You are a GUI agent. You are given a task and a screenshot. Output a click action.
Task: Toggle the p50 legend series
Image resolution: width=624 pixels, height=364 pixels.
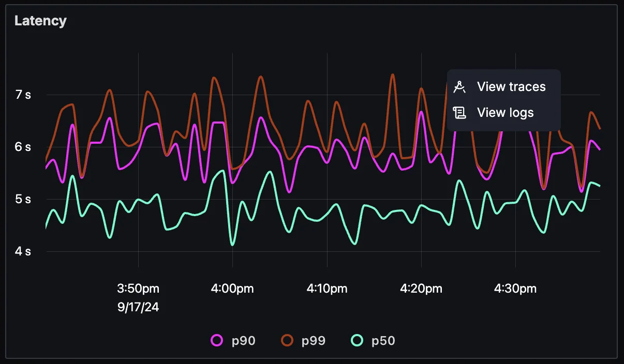click(373, 341)
